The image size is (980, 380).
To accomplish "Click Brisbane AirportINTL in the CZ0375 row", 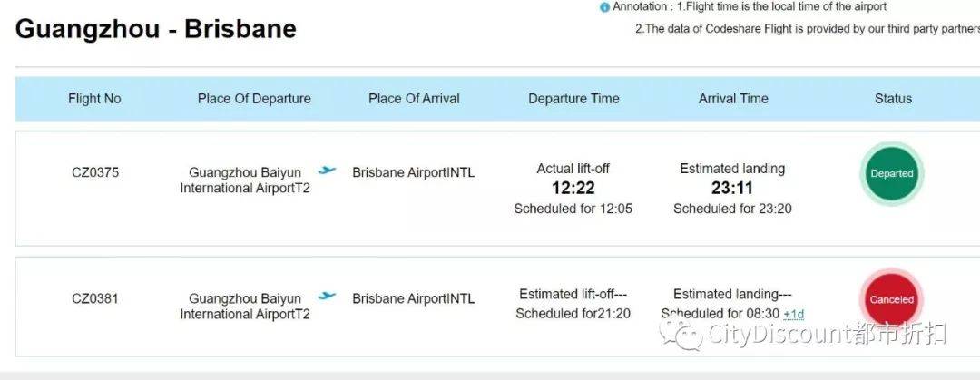I will tap(413, 172).
